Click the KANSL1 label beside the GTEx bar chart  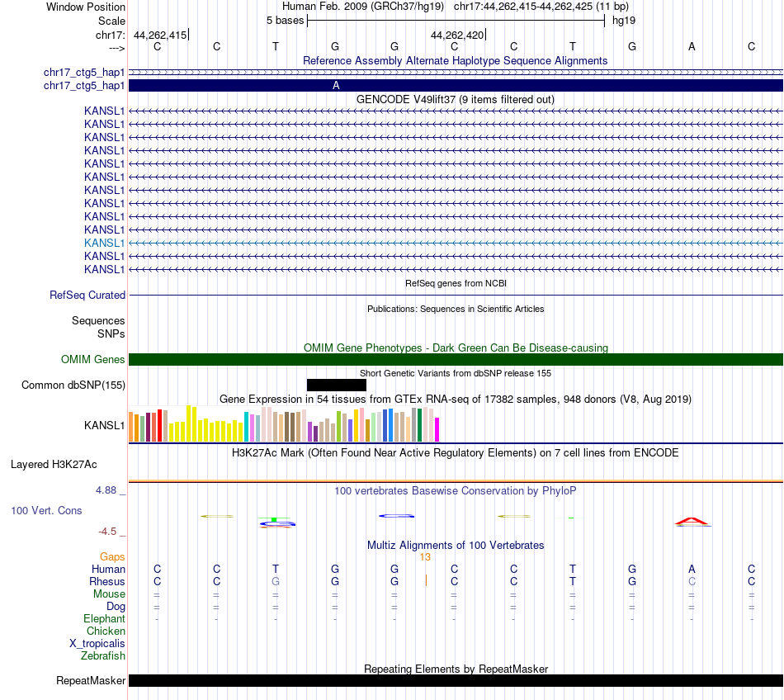104,425
